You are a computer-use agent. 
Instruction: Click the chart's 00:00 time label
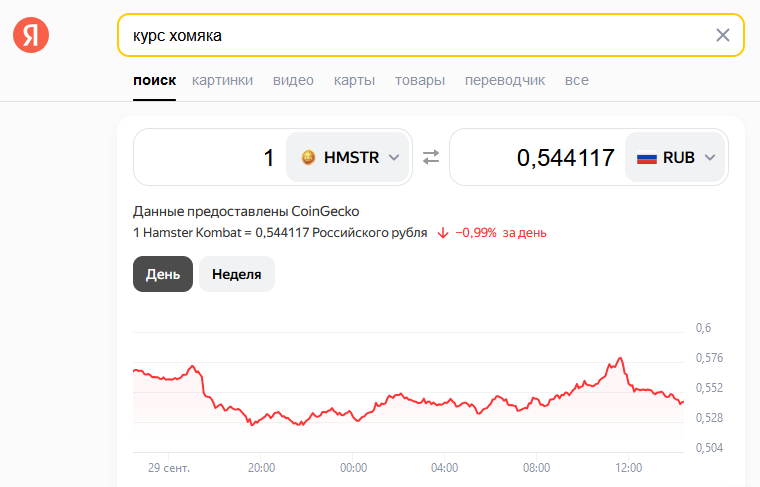(353, 468)
